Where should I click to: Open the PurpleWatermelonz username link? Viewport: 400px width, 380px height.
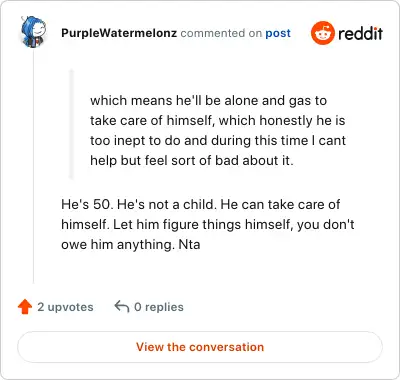[119, 33]
